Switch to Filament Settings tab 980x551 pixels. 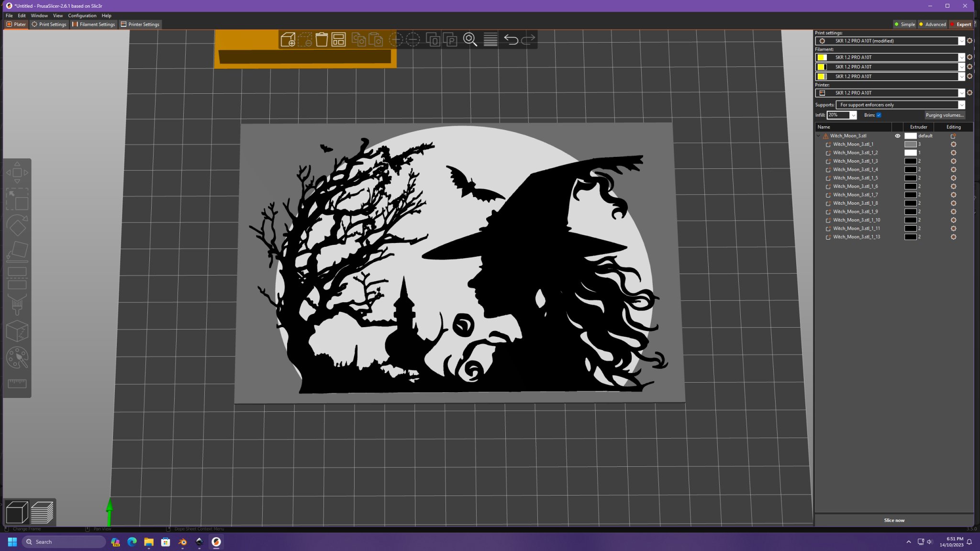(94, 24)
